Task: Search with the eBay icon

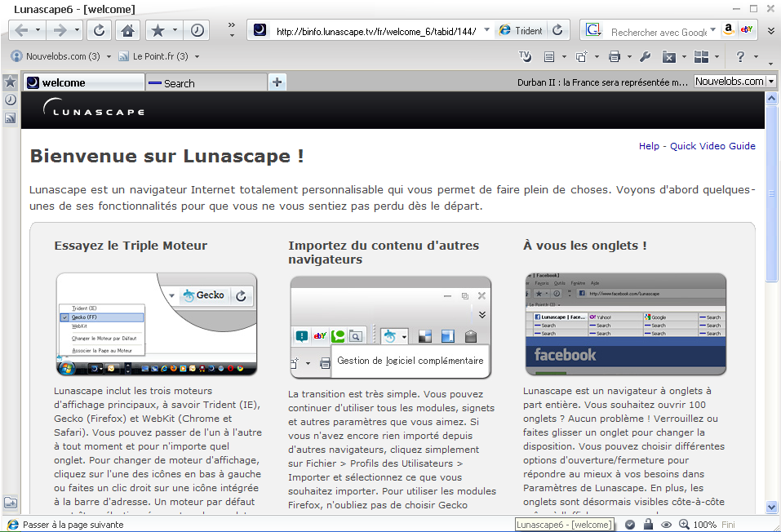Action: pyautogui.click(x=746, y=29)
